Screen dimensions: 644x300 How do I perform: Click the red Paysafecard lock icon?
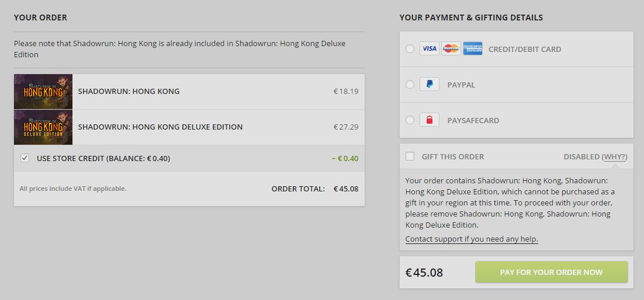coord(429,120)
